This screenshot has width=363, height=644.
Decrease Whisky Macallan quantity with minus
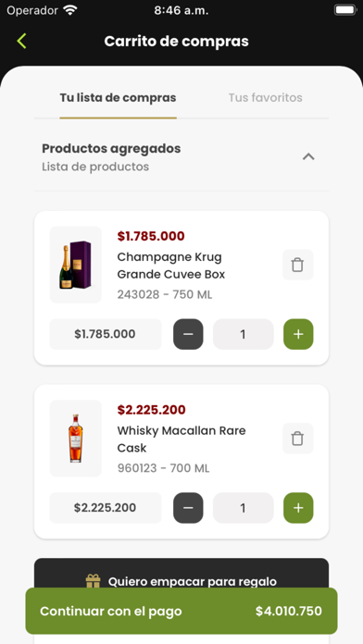pyautogui.click(x=188, y=508)
